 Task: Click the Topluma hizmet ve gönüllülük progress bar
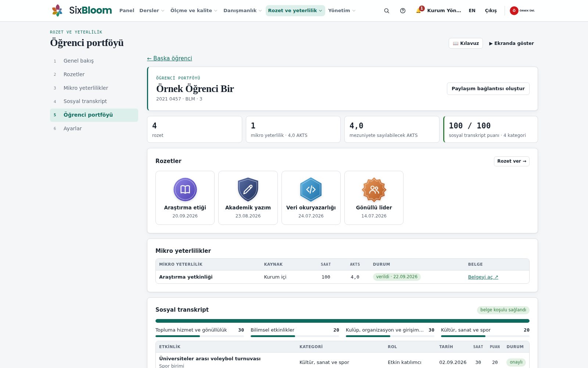click(x=200, y=336)
